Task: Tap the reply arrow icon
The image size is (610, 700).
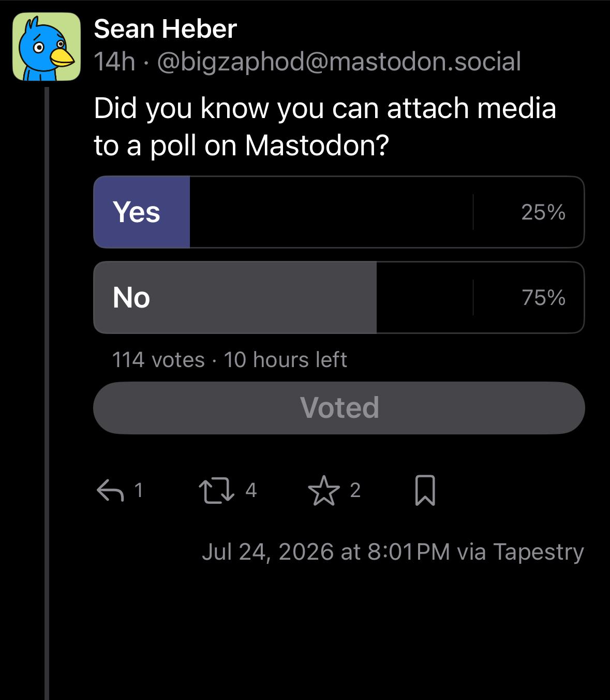Action: pos(110,490)
